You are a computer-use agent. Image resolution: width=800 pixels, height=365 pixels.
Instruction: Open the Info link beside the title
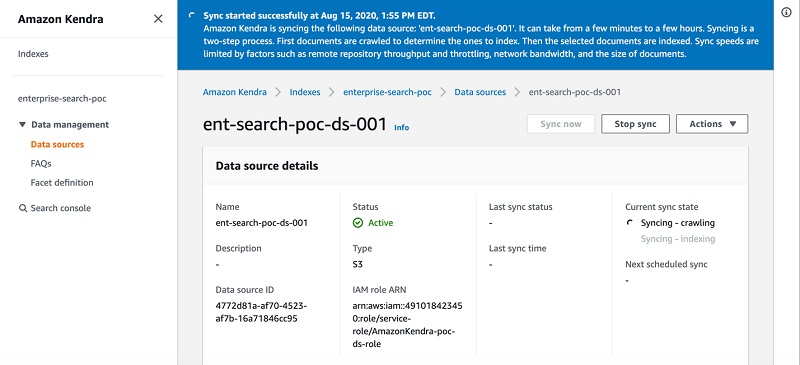402,128
